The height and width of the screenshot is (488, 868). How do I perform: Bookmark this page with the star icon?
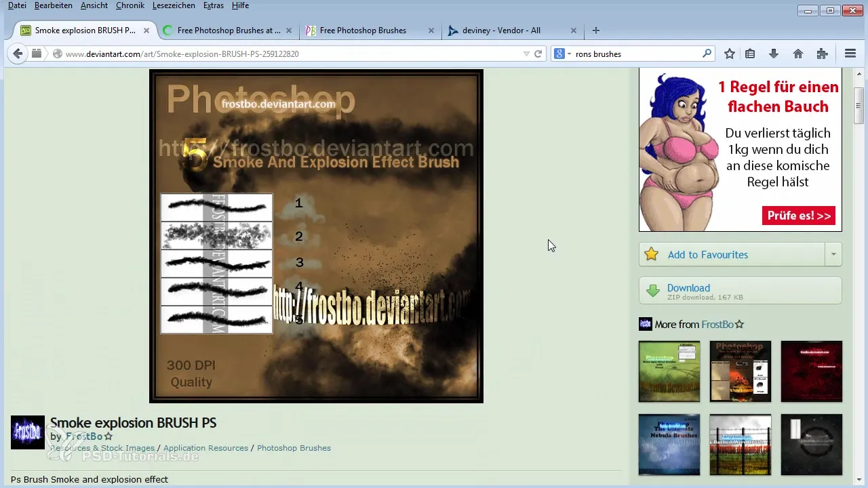click(730, 54)
